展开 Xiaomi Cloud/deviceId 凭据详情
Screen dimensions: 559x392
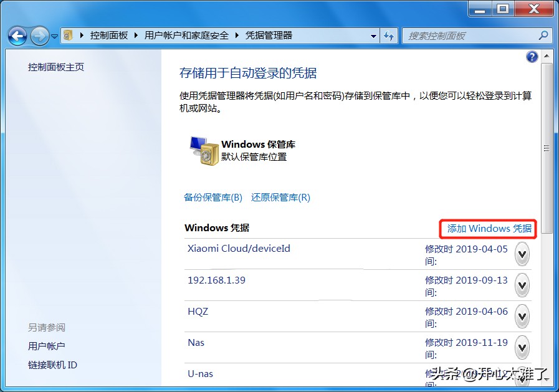[x=522, y=255]
